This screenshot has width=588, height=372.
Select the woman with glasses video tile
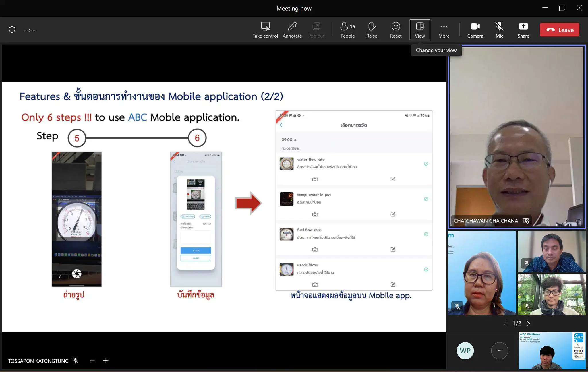(482, 273)
